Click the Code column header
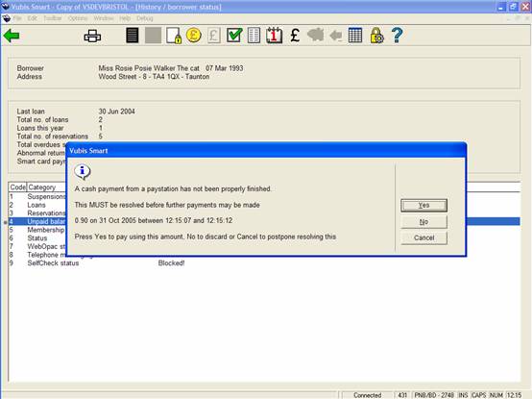This screenshot has width=532, height=399. (x=17, y=187)
